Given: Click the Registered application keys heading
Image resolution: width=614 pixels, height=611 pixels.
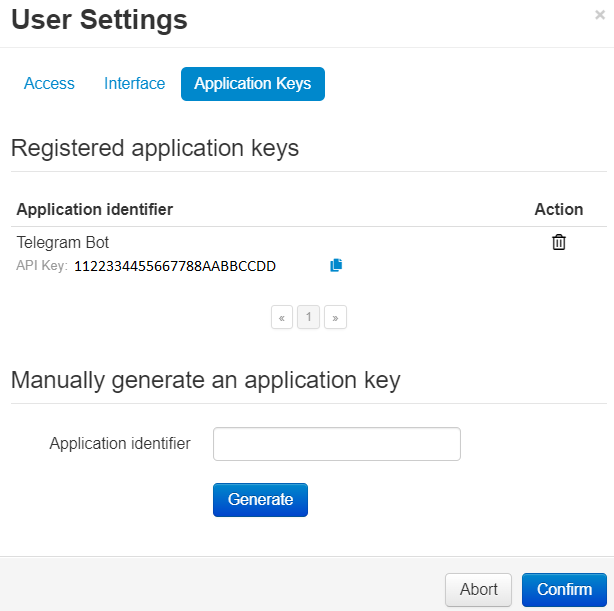Looking at the screenshot, I should 155,149.
